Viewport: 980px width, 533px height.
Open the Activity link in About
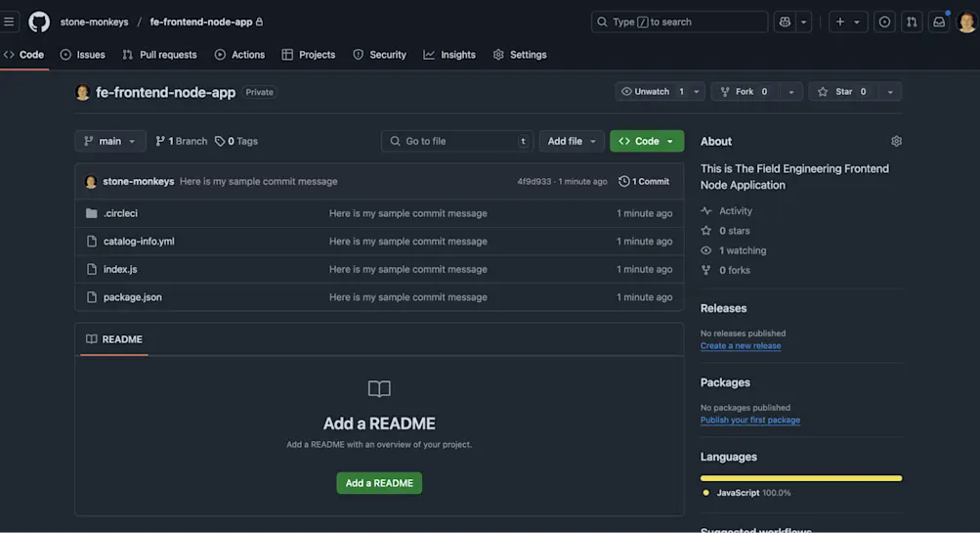(736, 211)
